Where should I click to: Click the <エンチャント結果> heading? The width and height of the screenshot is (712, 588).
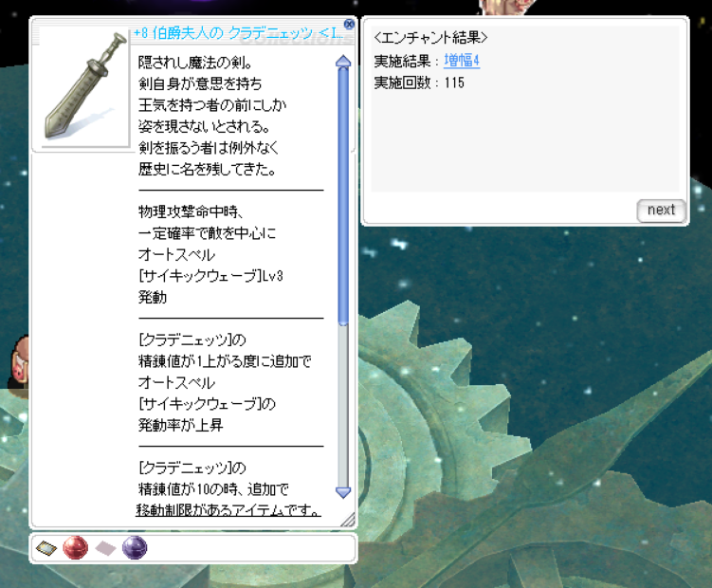[x=430, y=39]
